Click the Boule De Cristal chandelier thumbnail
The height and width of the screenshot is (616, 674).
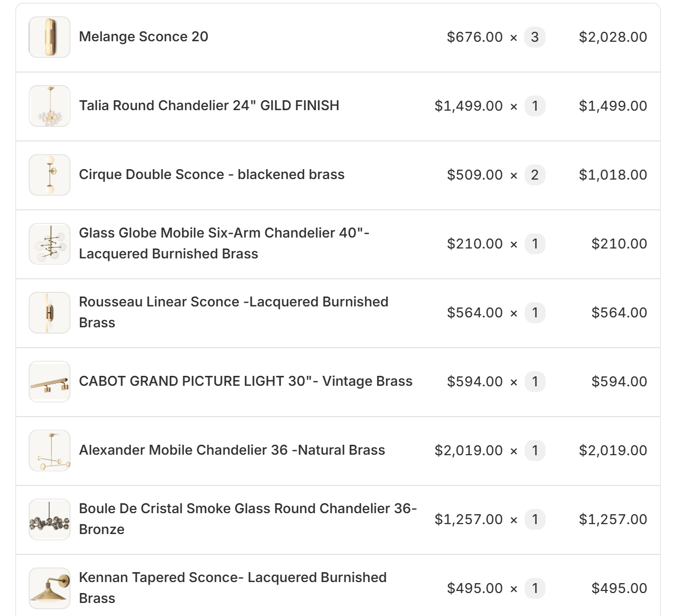50,519
